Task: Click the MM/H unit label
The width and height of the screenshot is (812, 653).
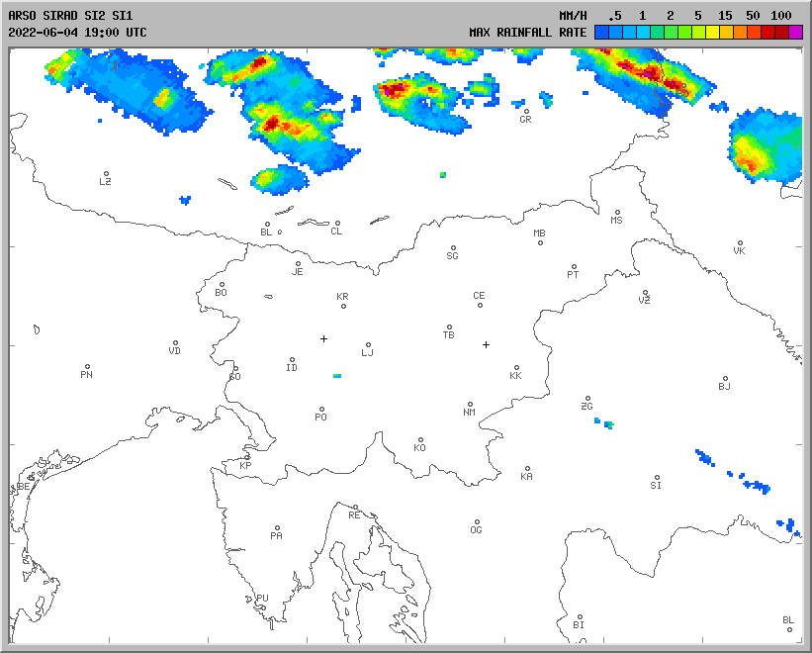Action: coord(573,16)
